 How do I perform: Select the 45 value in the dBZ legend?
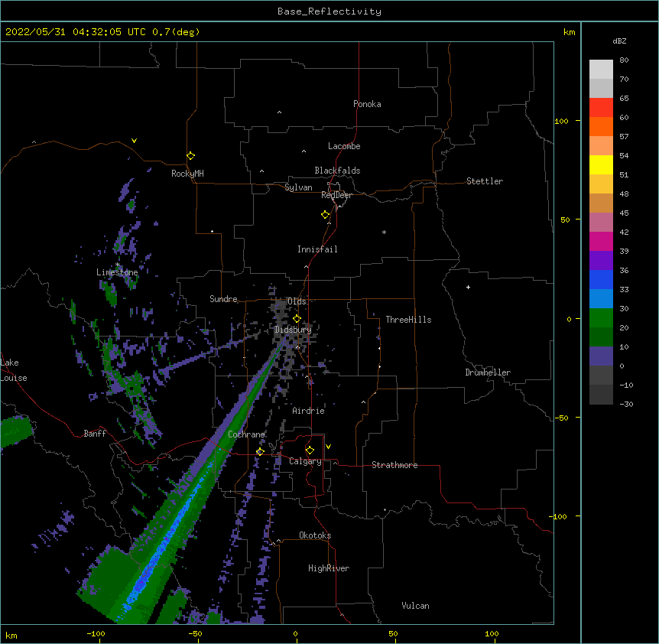pos(624,213)
